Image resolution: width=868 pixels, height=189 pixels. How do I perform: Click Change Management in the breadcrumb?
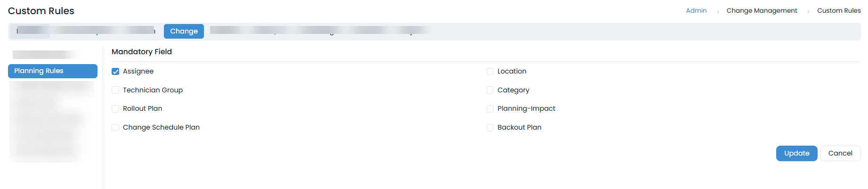click(762, 10)
